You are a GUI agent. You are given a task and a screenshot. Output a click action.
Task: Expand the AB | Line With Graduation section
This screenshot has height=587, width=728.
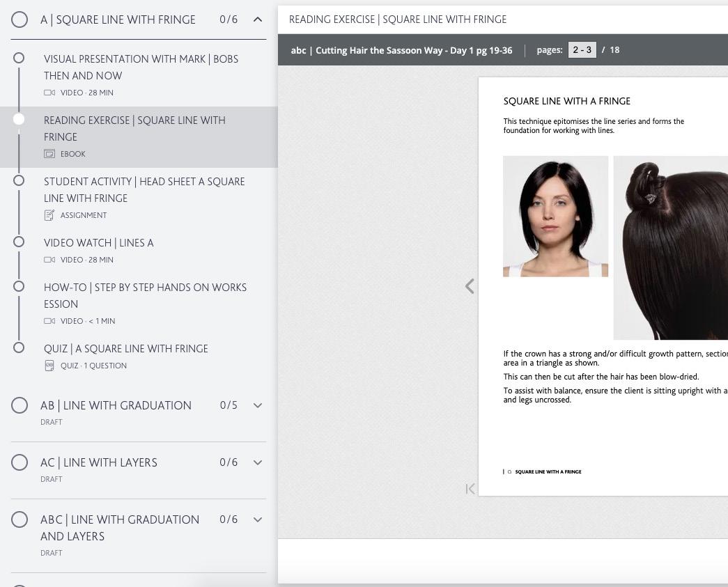pyautogui.click(x=258, y=405)
